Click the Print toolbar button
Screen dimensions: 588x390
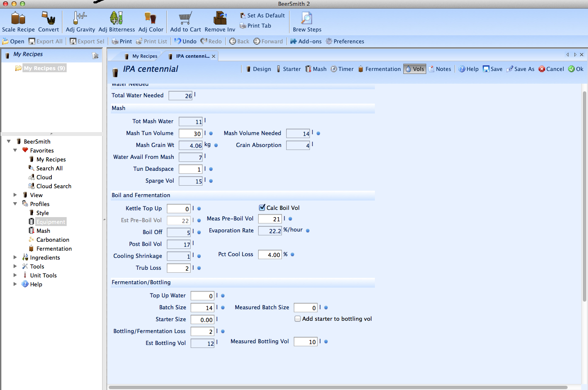click(x=122, y=41)
